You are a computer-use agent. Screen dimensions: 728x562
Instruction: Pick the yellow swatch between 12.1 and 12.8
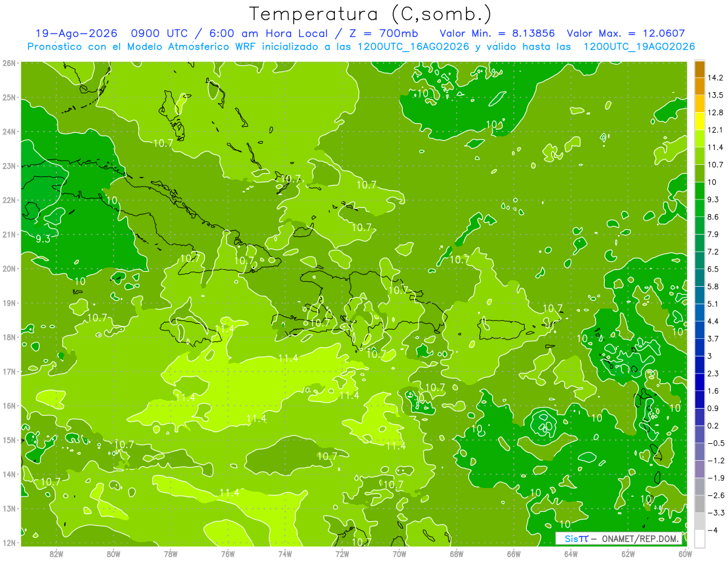click(x=699, y=121)
